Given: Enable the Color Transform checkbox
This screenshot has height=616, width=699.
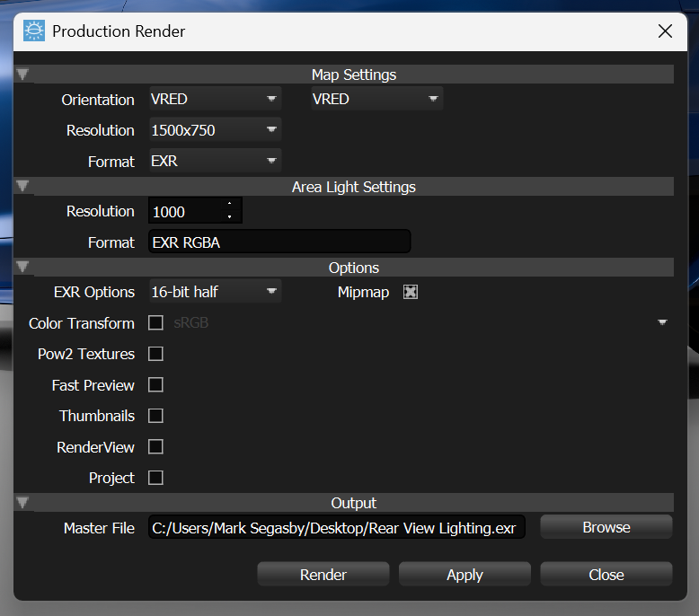Looking at the screenshot, I should pyautogui.click(x=155, y=322).
